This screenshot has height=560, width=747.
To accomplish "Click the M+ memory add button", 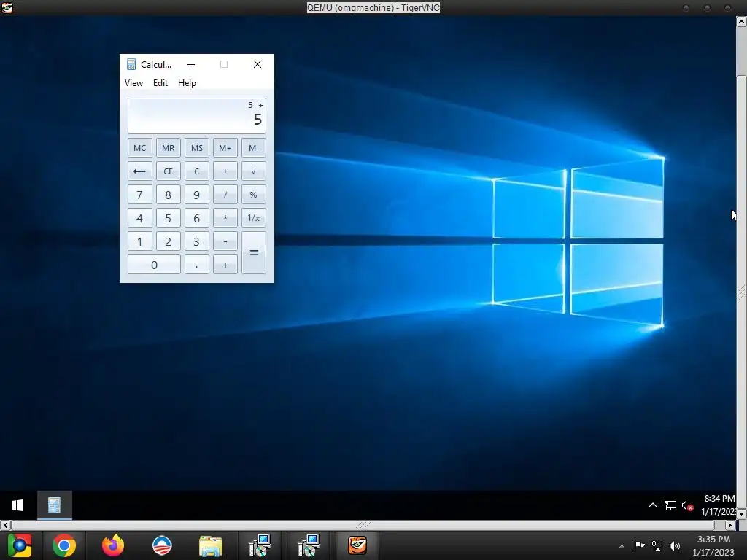I will [225, 147].
